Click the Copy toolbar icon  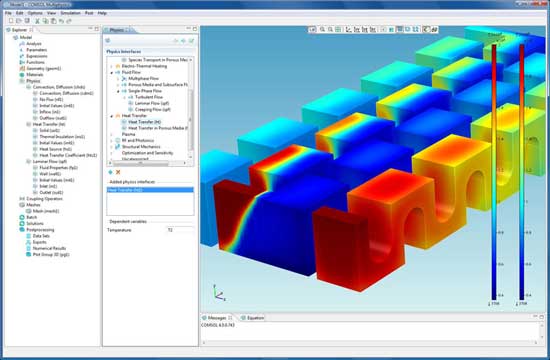click(45, 21)
